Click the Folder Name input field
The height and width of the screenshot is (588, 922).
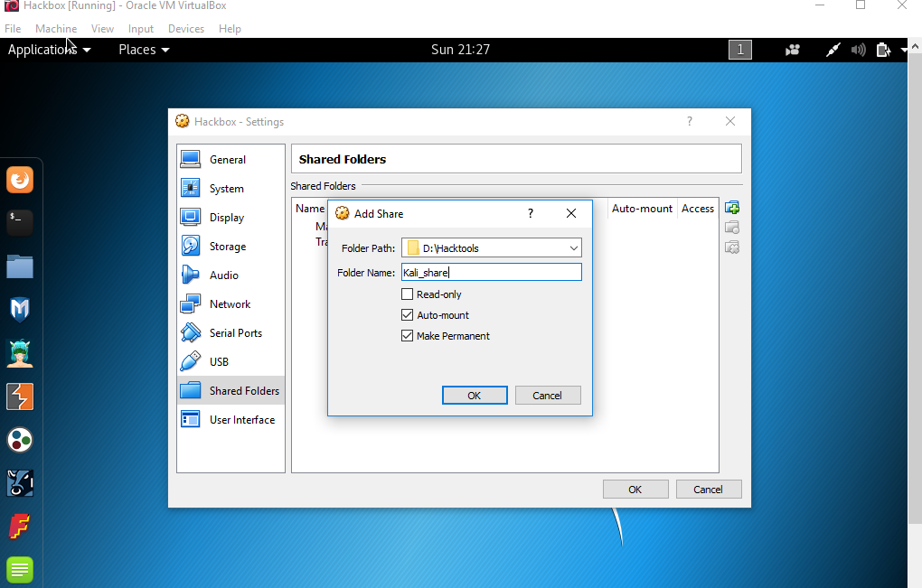492,272
